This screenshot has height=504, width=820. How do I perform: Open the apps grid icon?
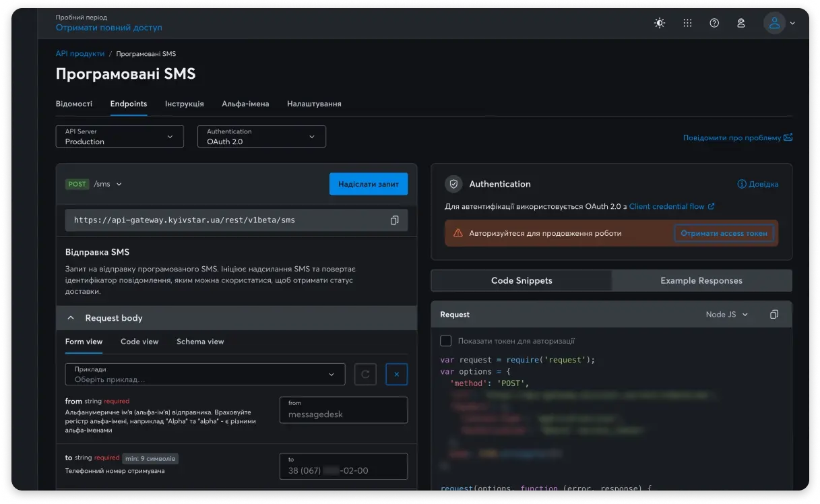pos(687,23)
